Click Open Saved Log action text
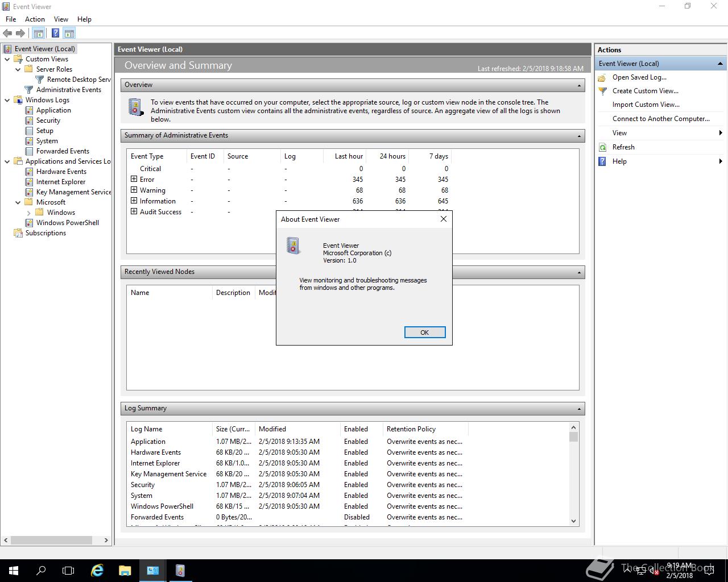 click(639, 77)
